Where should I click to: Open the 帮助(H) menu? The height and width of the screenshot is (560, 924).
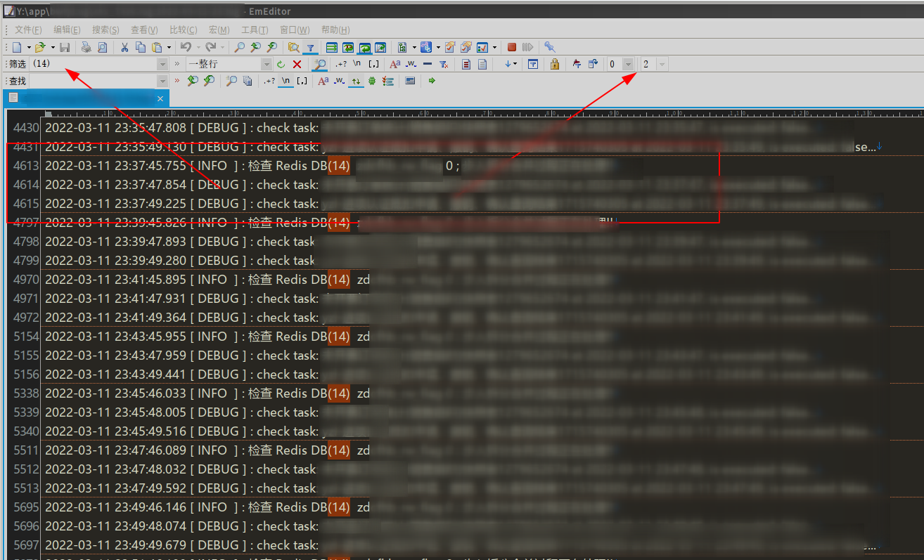[x=335, y=30]
